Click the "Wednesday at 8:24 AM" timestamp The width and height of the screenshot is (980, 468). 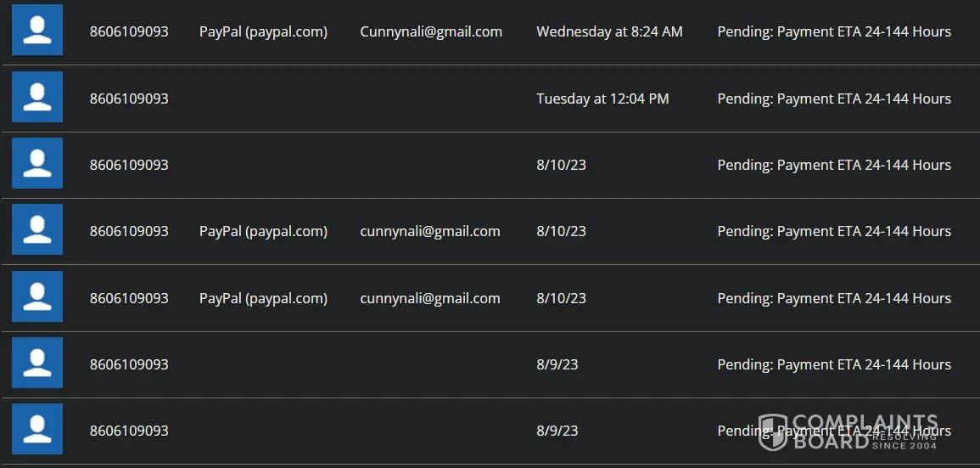[609, 31]
